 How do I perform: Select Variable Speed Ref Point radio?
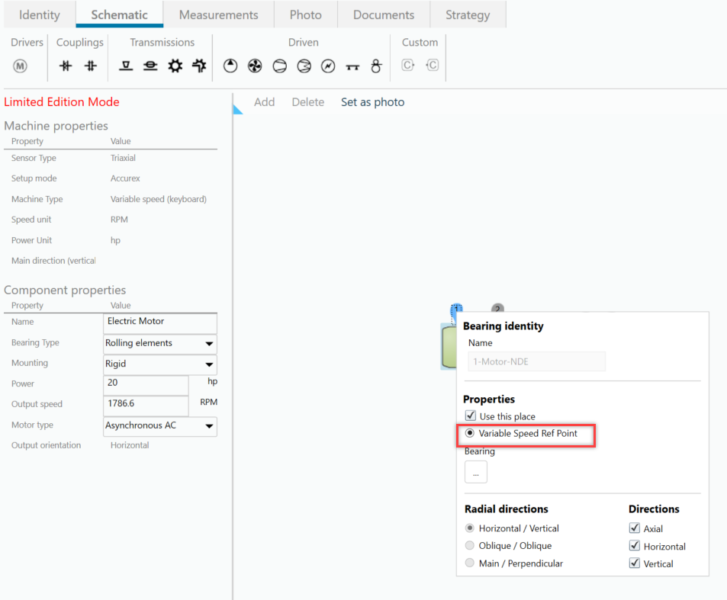click(471, 434)
